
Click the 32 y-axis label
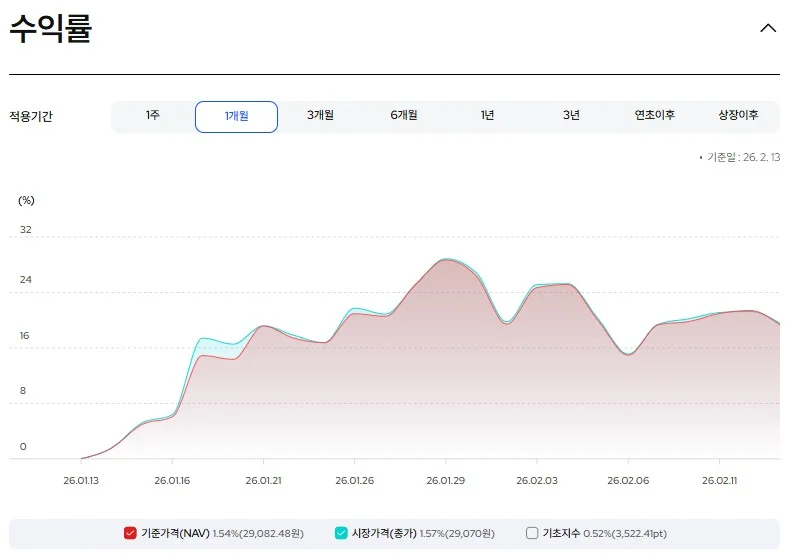click(26, 229)
